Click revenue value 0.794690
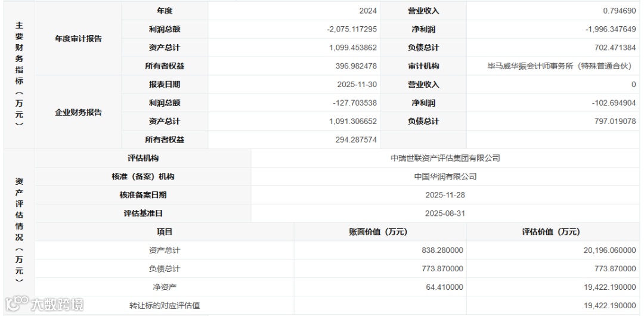Screen dimensions: 644x316 (620, 11)
